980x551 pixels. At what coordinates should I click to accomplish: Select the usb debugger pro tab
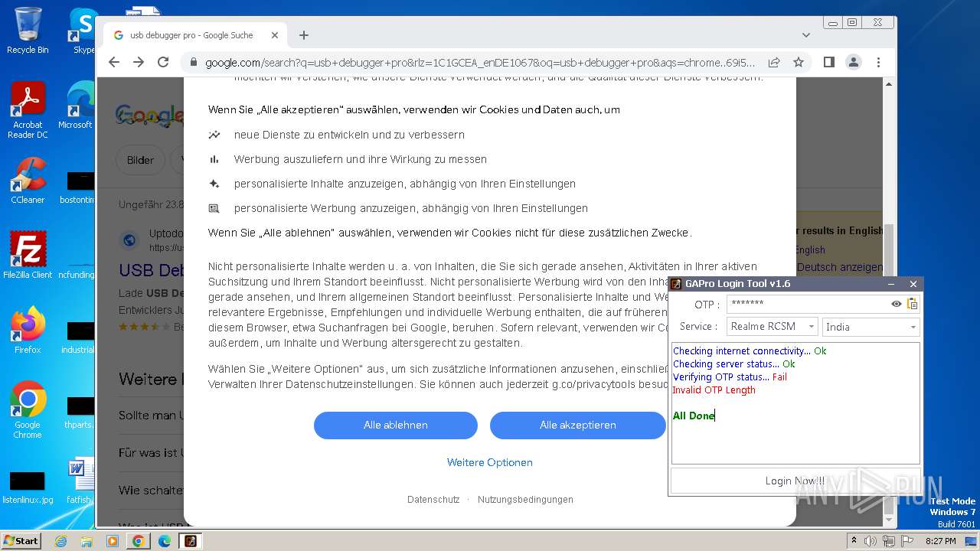(x=195, y=35)
